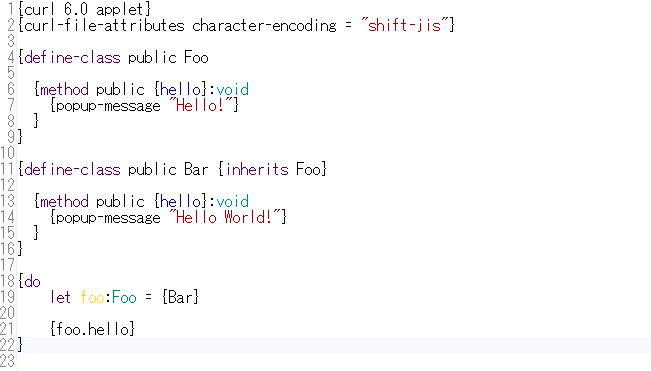Click "public" keyword on line 6

[x=120, y=89]
